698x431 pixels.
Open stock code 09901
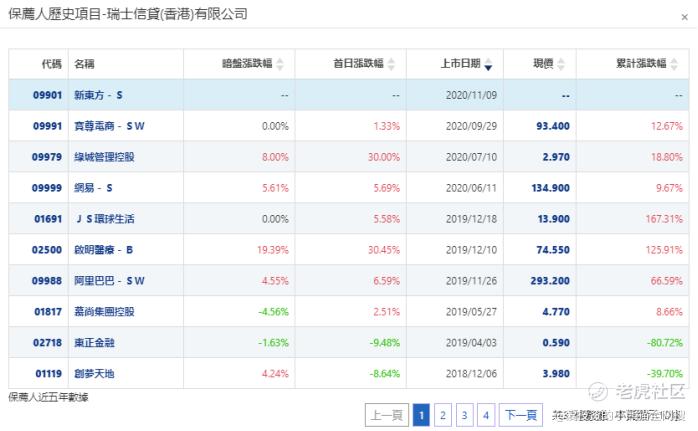point(47,95)
